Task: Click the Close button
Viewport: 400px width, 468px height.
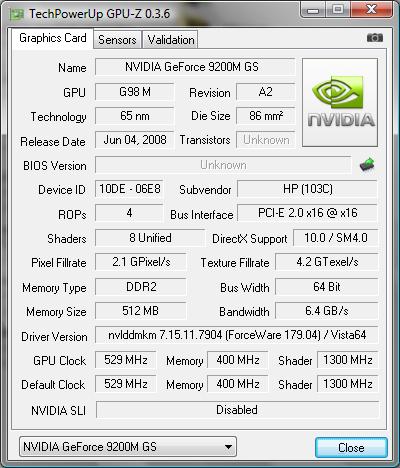Action: coord(351,447)
